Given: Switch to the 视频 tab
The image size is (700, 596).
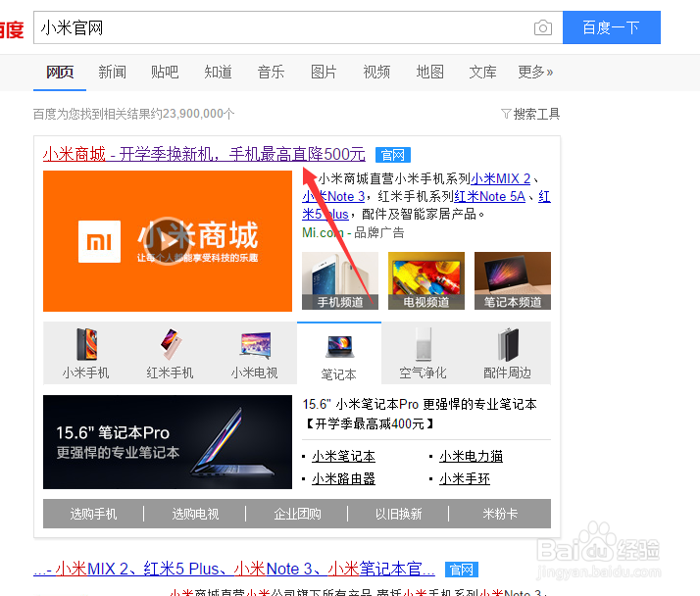Looking at the screenshot, I should point(376,72).
